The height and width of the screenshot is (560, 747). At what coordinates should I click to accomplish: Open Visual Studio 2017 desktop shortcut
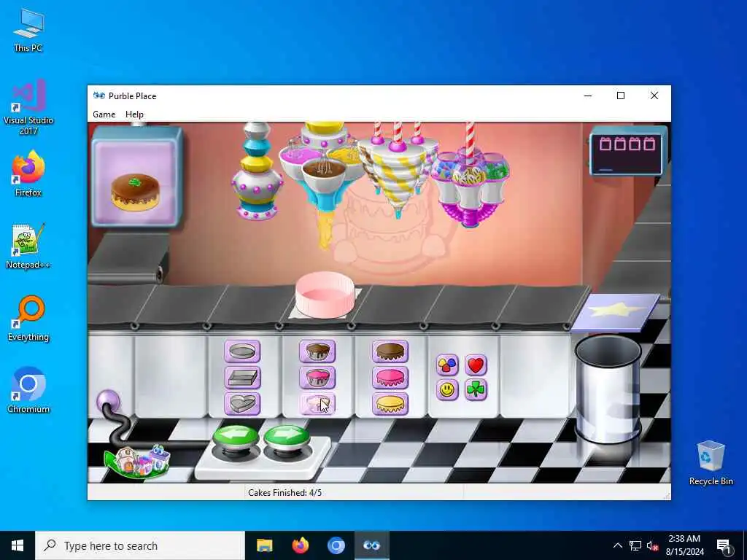tap(28, 107)
